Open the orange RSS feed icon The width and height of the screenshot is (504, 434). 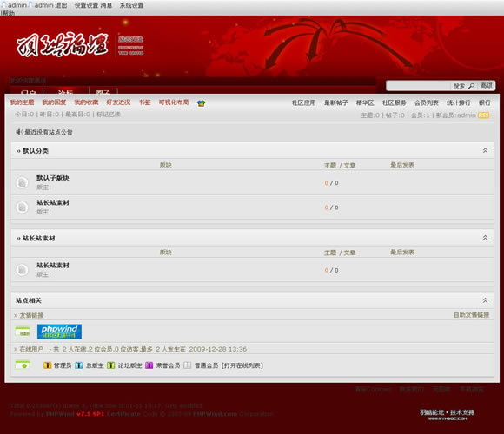pyautogui.click(x=483, y=115)
